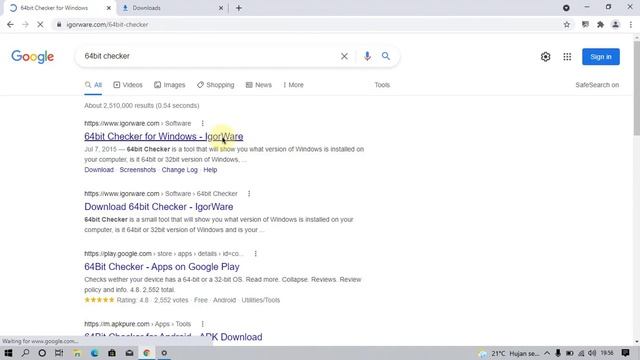Screen dimensions: 640x360
Task: Open Chrome profile avatar
Action: click(615, 24)
